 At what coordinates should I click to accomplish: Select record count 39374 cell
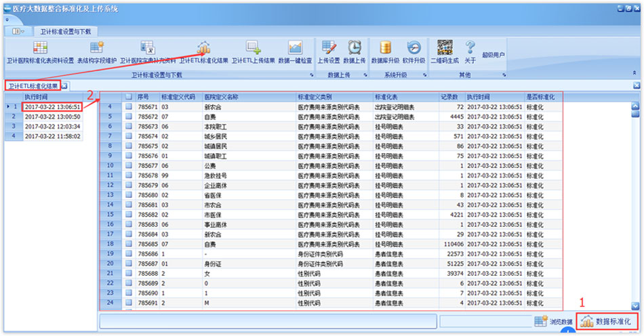[451, 274]
